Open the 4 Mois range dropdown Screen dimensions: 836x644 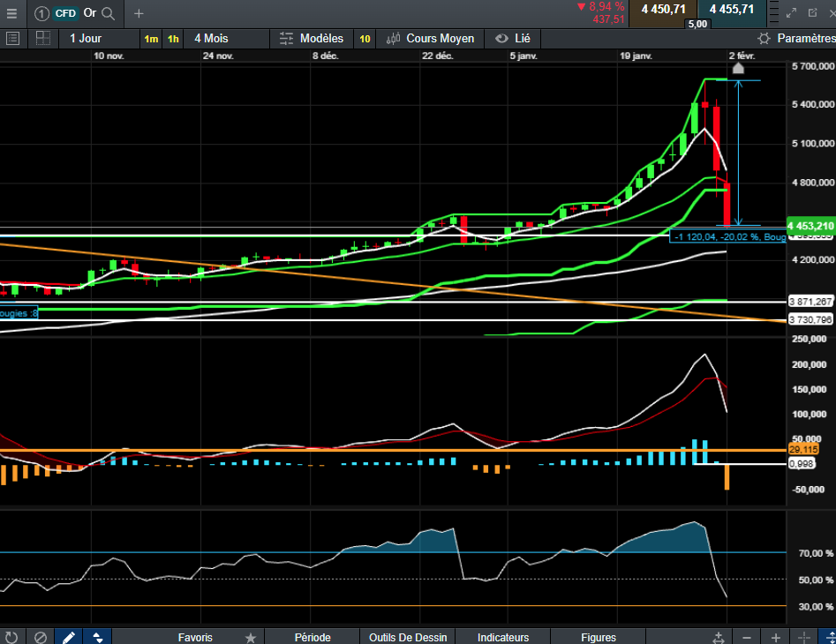click(x=211, y=39)
